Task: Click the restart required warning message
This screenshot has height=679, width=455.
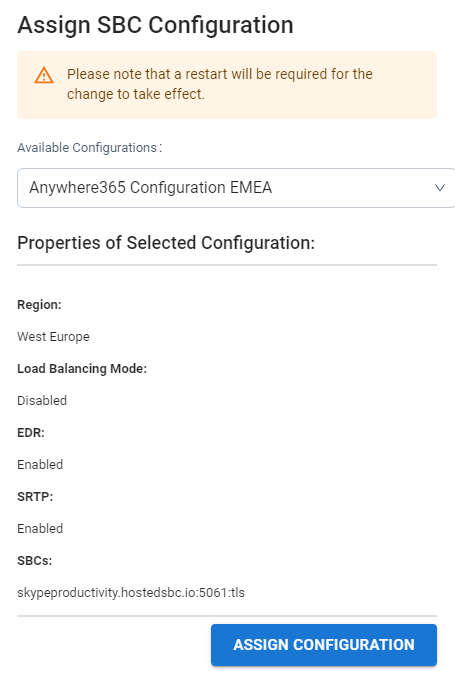Action: (219, 84)
